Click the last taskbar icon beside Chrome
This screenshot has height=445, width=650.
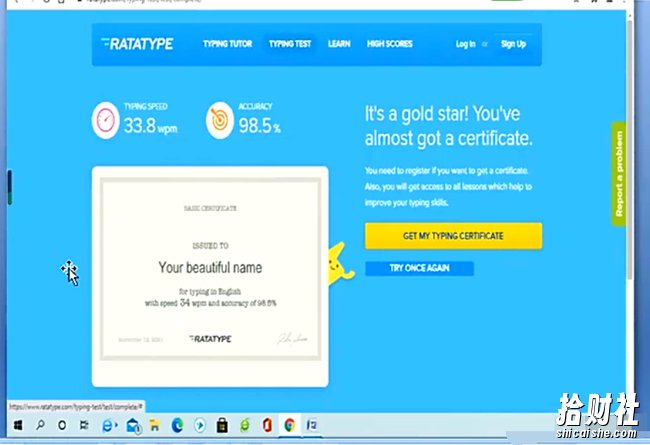[312, 426]
